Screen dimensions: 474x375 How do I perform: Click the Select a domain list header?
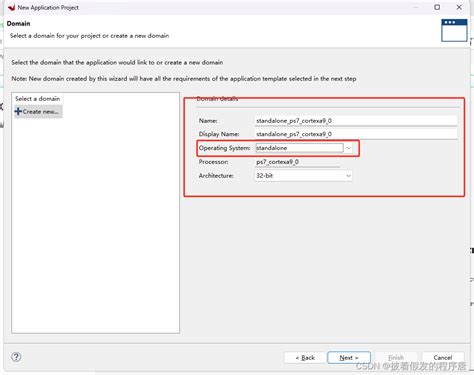point(38,99)
